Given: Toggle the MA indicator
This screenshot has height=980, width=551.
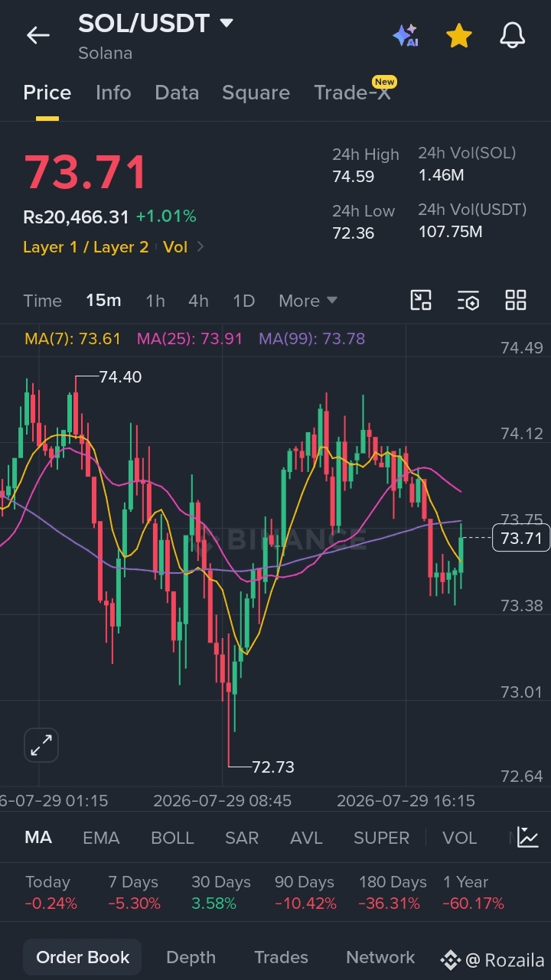Looking at the screenshot, I should point(38,838).
